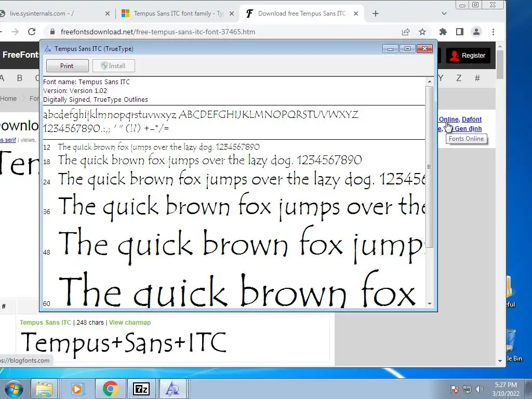The height and width of the screenshot is (399, 532).
Task: Click the browser page scrollbar down arrow
Action: click(500, 361)
